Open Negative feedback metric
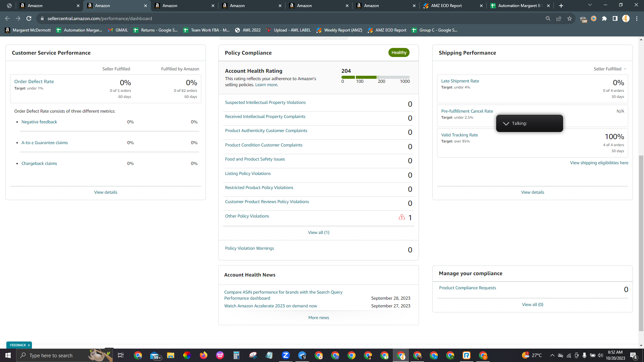Viewport: 644px width, 362px height. (x=39, y=122)
